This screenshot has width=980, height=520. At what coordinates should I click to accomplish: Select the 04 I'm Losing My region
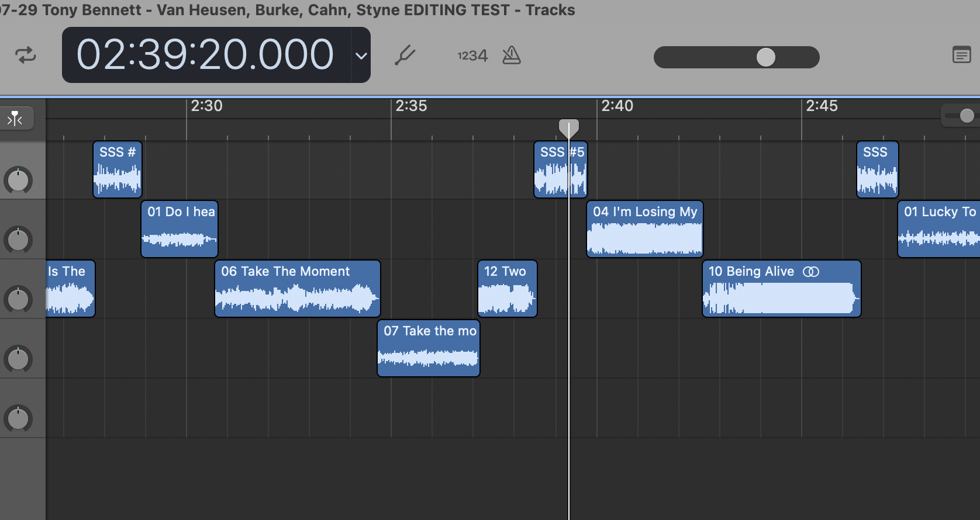click(x=645, y=229)
